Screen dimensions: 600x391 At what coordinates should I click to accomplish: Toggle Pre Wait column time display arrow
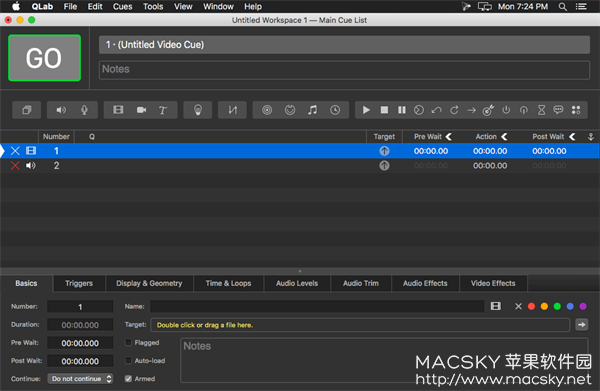pos(449,137)
